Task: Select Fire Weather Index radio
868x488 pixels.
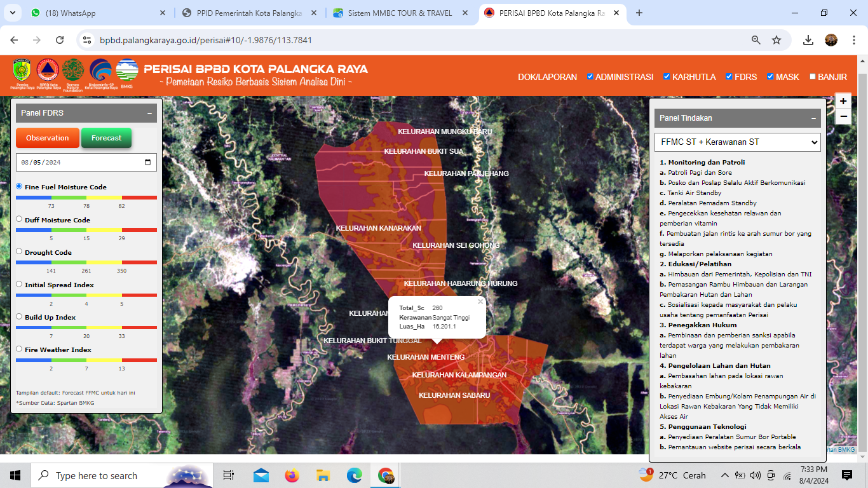Action: point(19,349)
